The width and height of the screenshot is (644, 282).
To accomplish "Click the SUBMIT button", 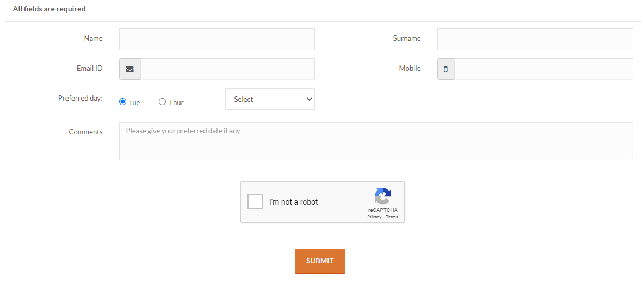I will [320, 261].
